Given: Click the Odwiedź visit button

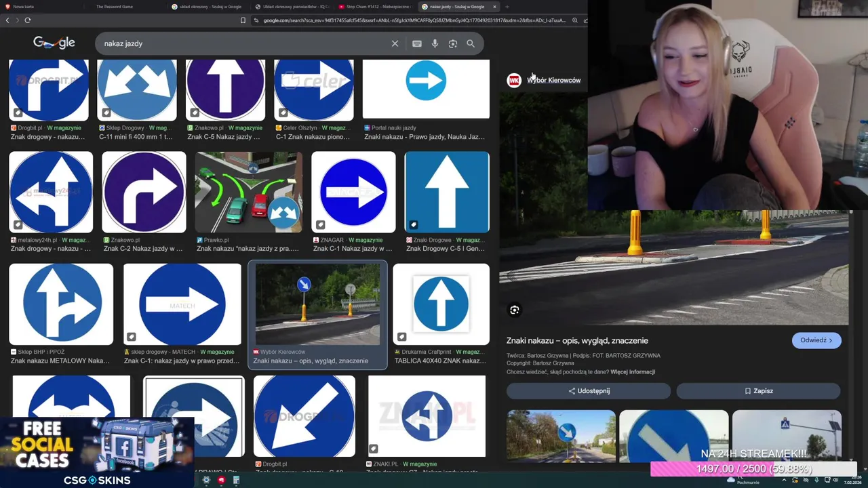Looking at the screenshot, I should (x=816, y=340).
